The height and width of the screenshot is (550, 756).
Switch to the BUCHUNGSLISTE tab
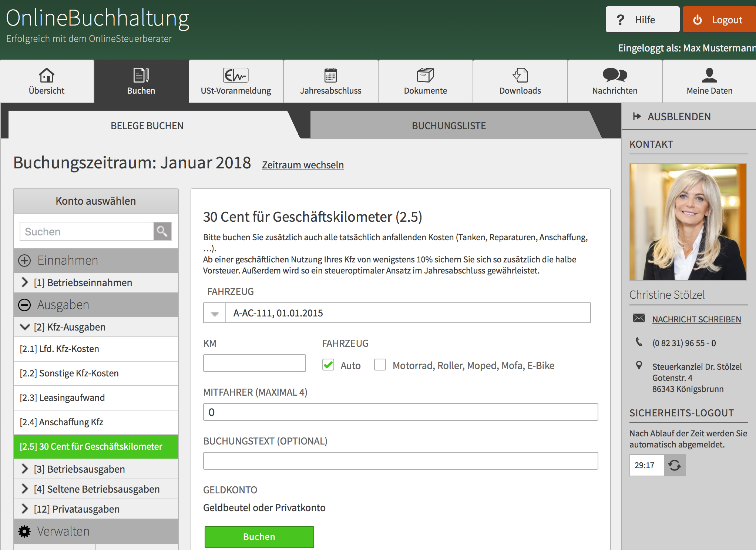click(449, 126)
